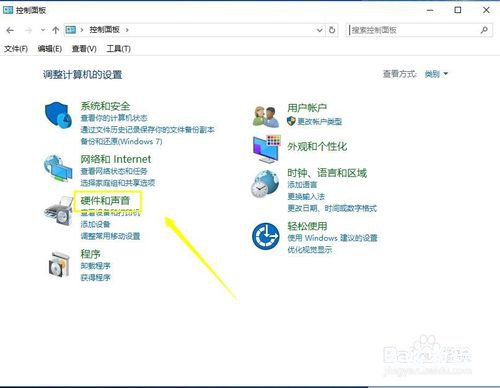Click the 卸载程序 link
This screenshot has height=388, width=500.
[95, 266]
